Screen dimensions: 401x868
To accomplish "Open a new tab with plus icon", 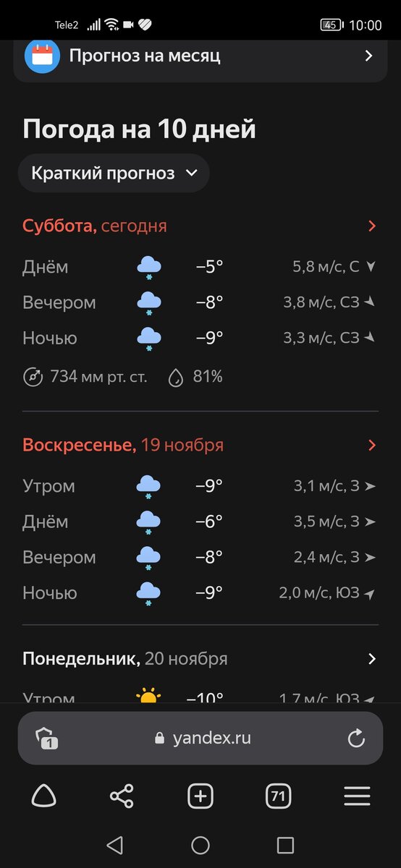I will [200, 796].
